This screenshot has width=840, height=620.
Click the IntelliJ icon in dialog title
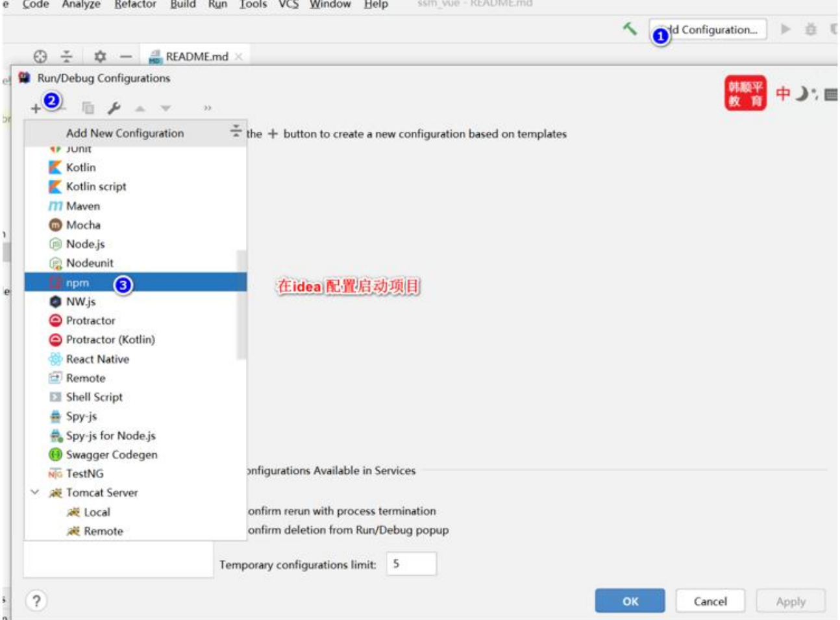(25, 78)
